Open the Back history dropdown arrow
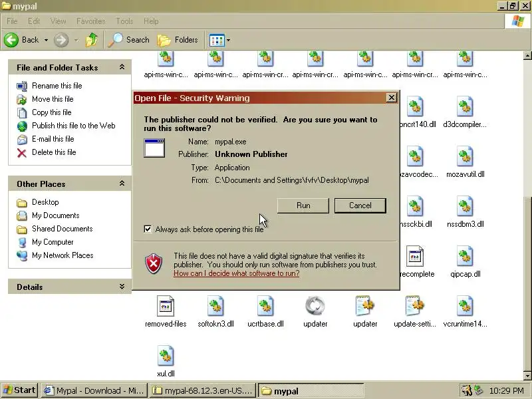 [x=46, y=40]
